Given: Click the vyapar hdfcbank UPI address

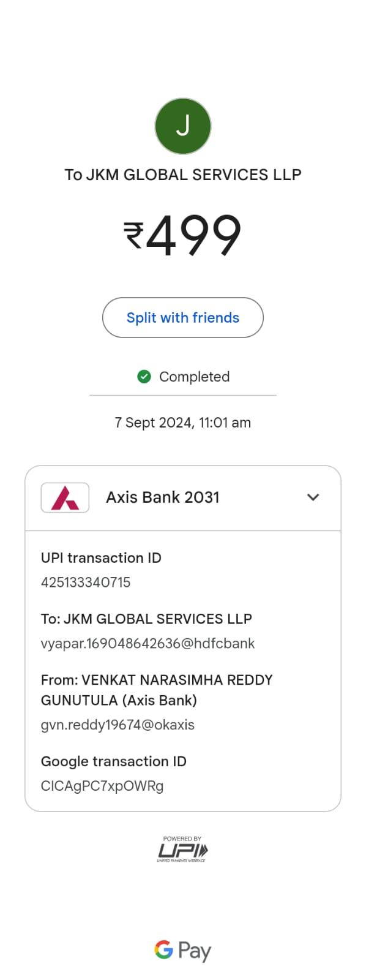Looking at the screenshot, I should pyautogui.click(x=148, y=644).
